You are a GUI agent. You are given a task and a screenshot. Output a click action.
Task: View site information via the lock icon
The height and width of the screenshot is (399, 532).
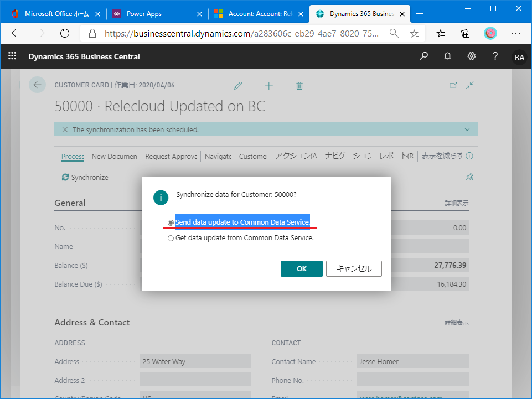pos(92,33)
